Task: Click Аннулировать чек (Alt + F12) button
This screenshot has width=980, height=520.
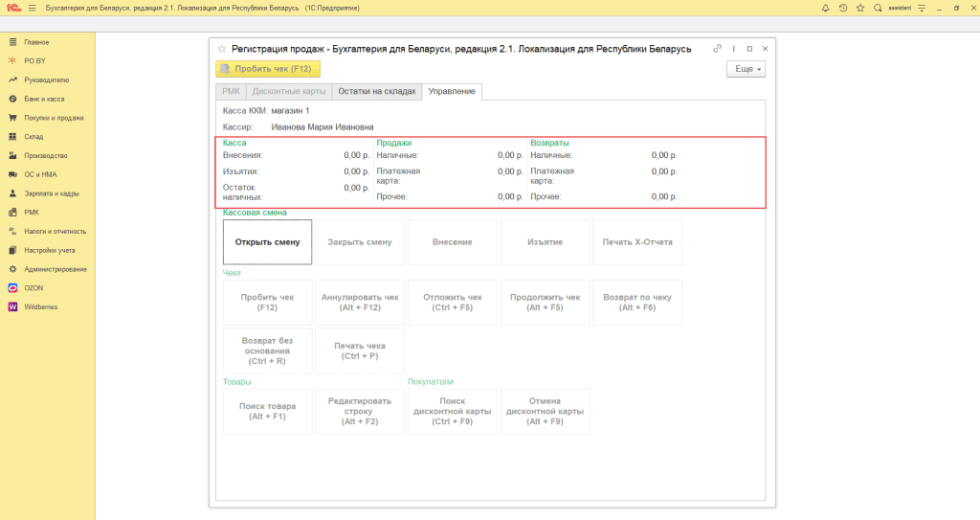Action: click(360, 303)
